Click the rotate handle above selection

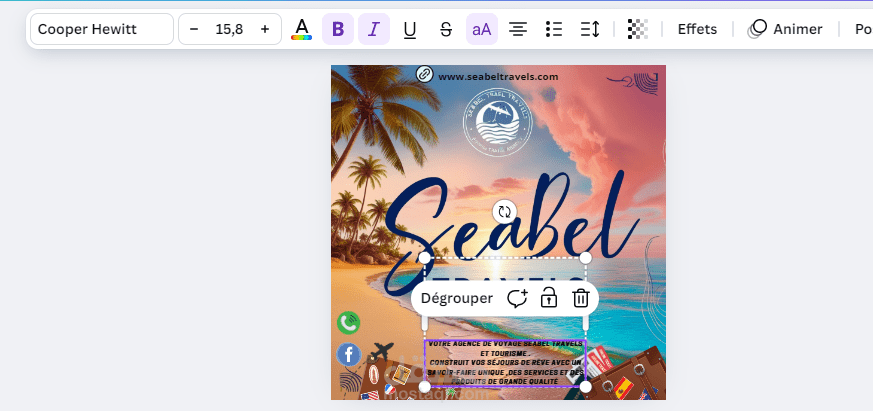pyautogui.click(x=504, y=212)
